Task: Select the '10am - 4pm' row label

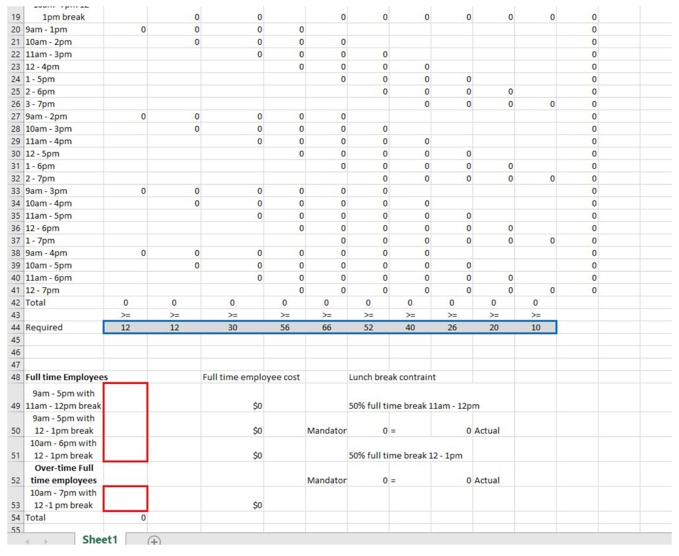Action: 48,204
